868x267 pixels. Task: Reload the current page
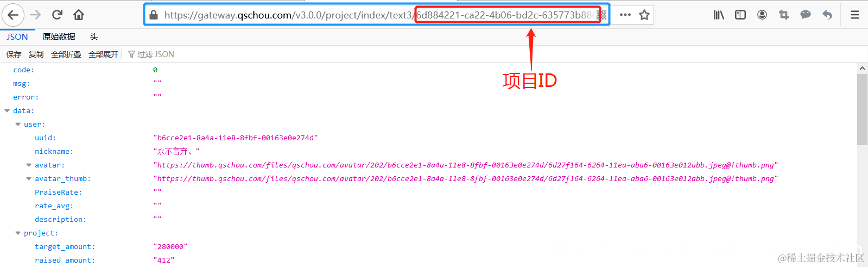point(57,15)
